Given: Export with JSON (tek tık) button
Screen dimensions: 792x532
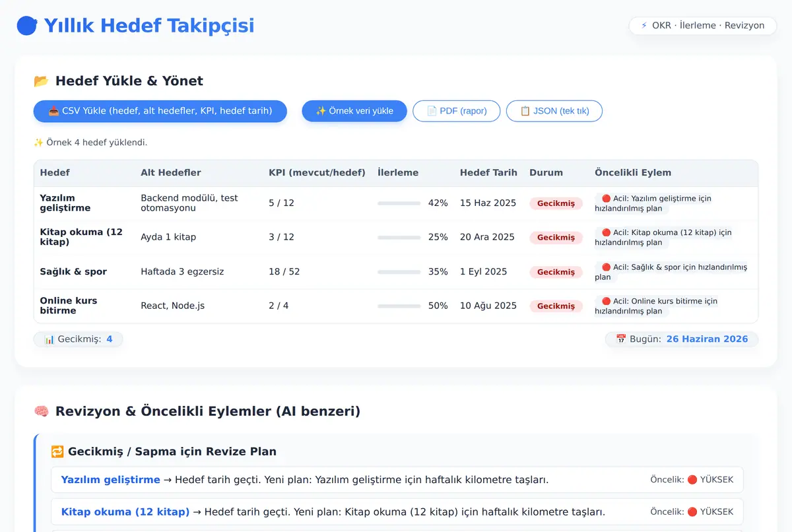Looking at the screenshot, I should pyautogui.click(x=554, y=111).
